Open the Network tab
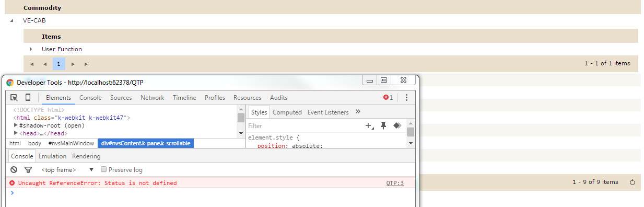 pos(153,98)
